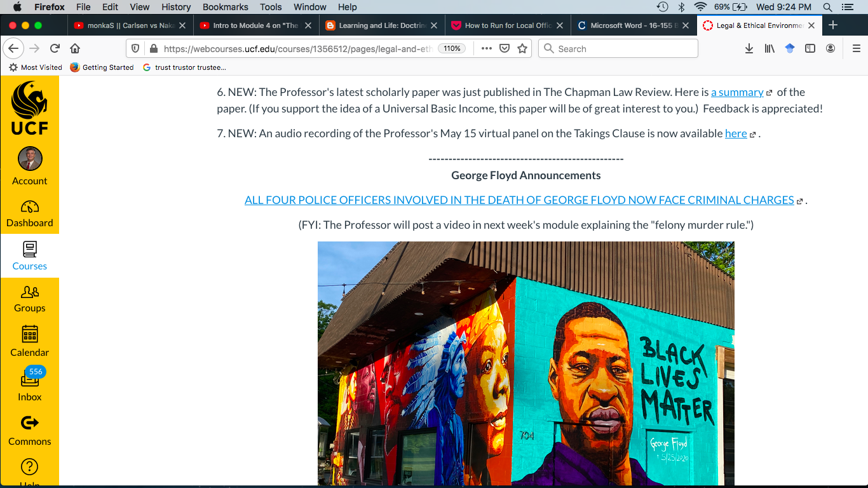Viewport: 868px width, 488px height.
Task: Toggle the Firefox sidebar view
Action: [810, 49]
